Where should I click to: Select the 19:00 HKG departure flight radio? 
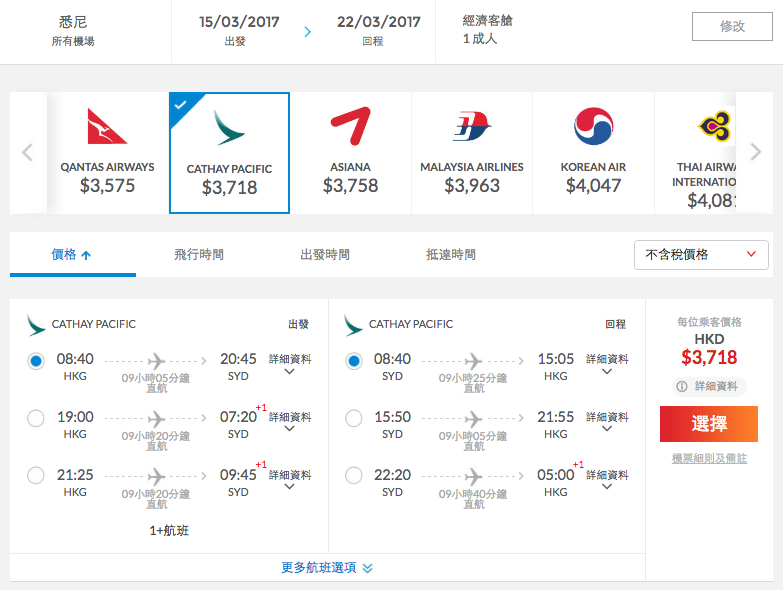pyautogui.click(x=36, y=418)
